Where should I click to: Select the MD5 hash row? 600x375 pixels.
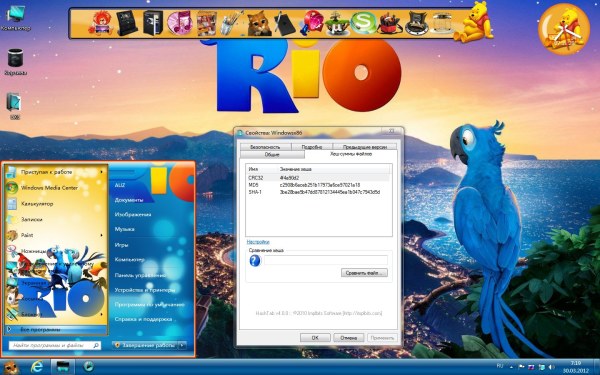[318, 185]
